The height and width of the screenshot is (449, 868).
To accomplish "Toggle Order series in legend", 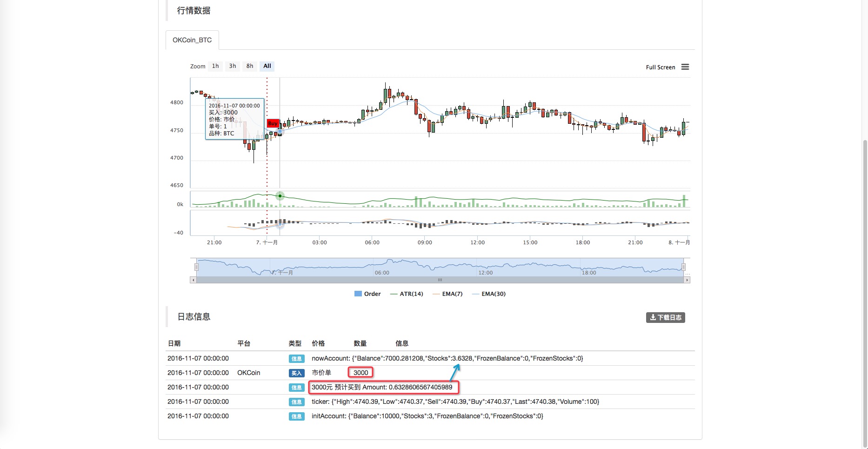I will pyautogui.click(x=367, y=294).
